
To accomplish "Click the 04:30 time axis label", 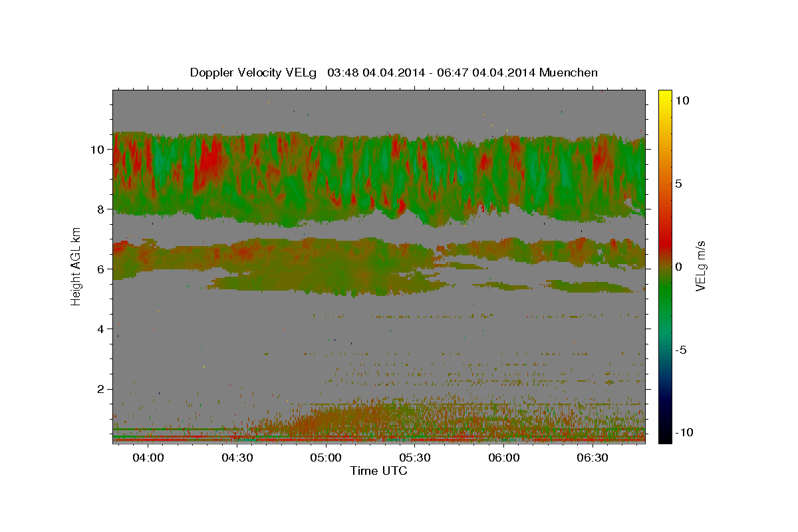I will tap(237, 458).
